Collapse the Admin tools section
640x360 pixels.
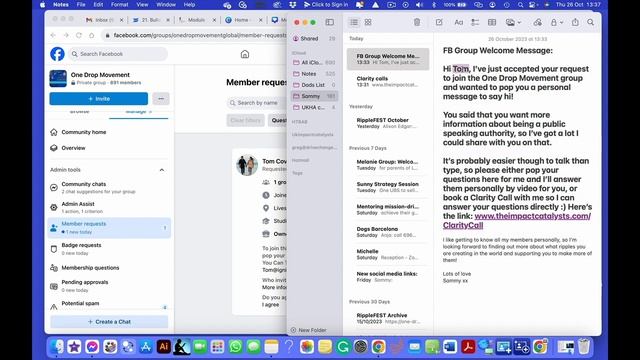point(162,170)
